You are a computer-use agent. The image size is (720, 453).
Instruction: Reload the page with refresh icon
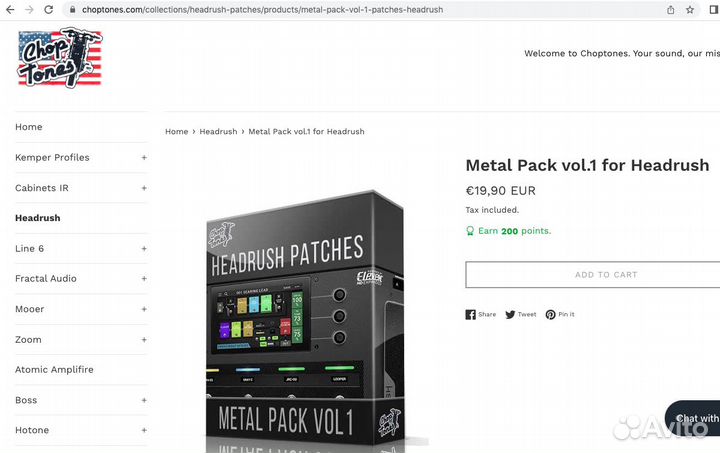(x=49, y=10)
